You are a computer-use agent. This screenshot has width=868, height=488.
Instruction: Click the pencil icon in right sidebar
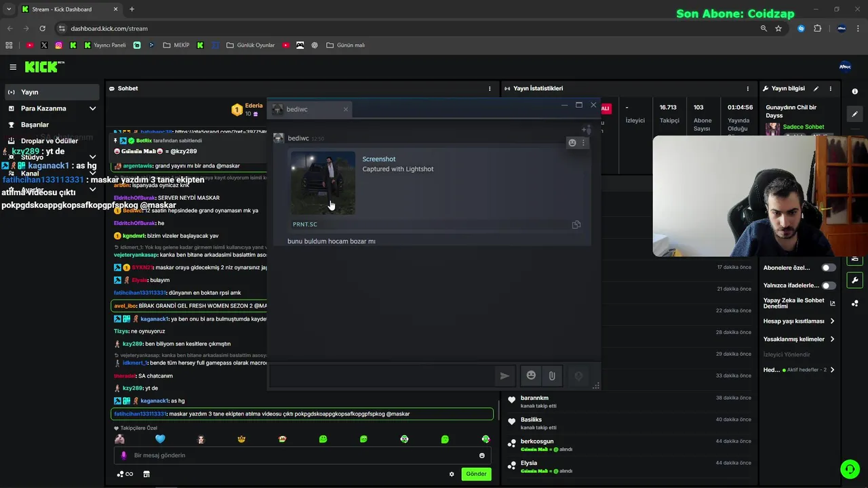(855, 114)
